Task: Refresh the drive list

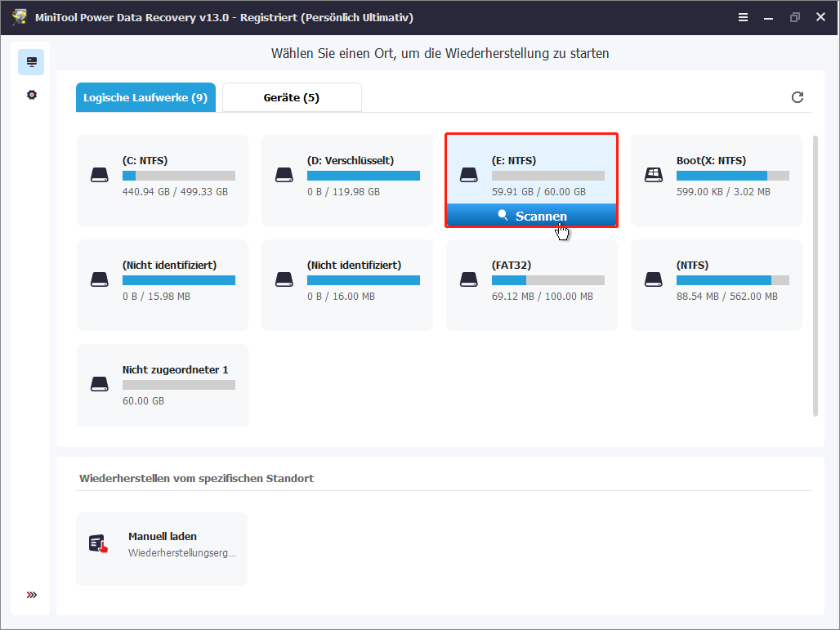Action: pos(798,97)
